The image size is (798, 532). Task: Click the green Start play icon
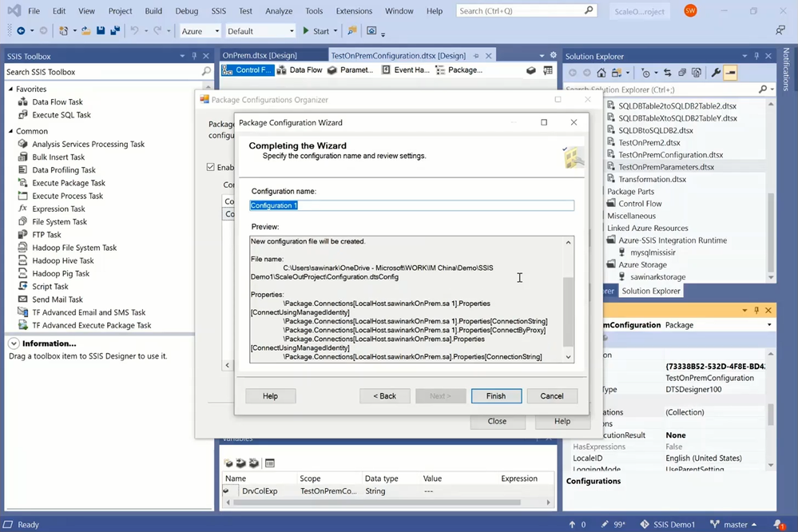point(306,31)
